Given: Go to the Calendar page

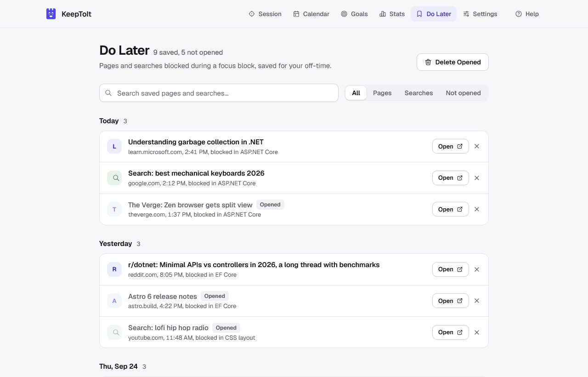Looking at the screenshot, I should click(311, 14).
